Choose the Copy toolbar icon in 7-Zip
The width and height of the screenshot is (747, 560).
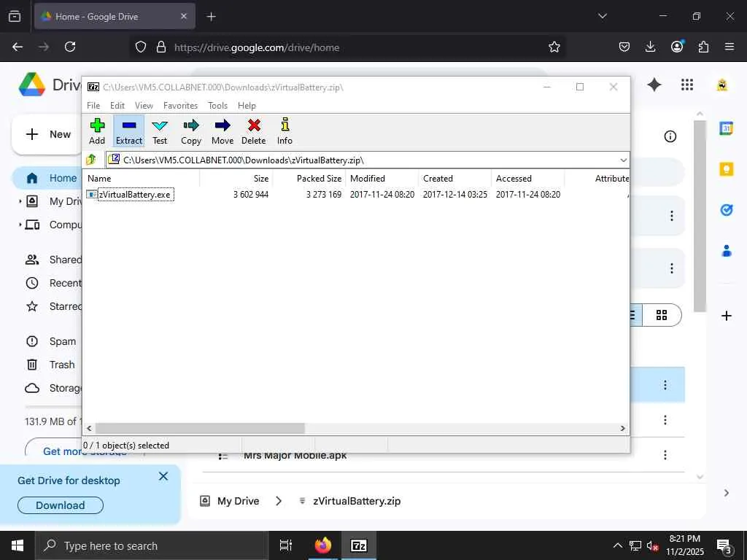191,131
